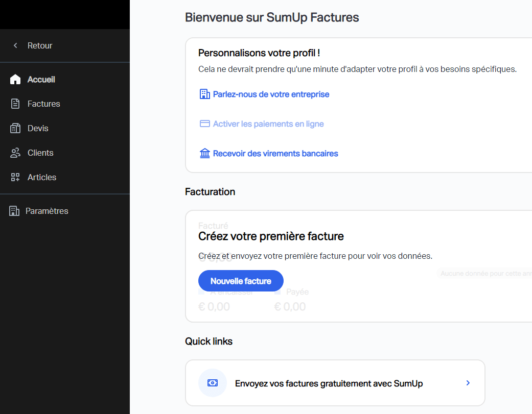
Task: Click the Clients people icon
Action: click(x=15, y=153)
